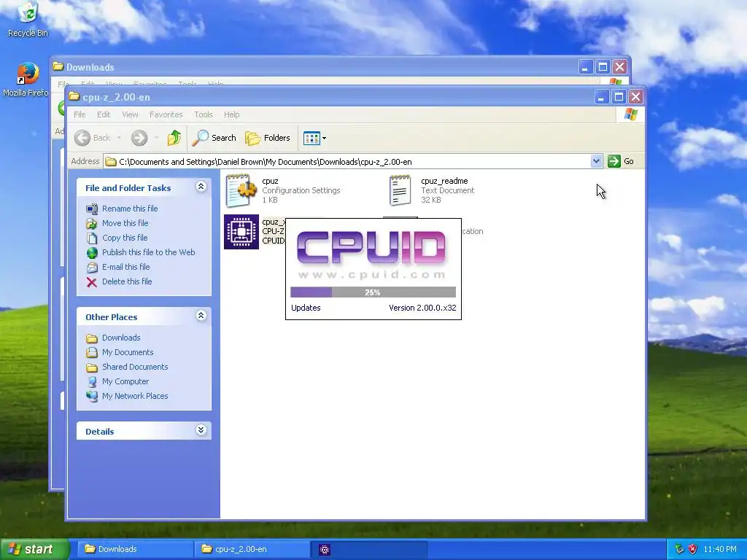Click the Publish to Web globe icon

click(92, 253)
